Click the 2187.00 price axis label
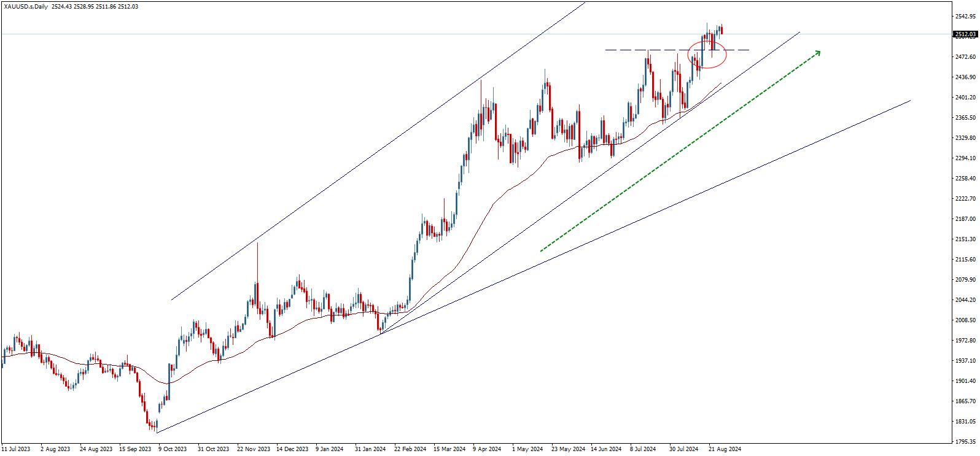Screen dimensions: 980x456 pyautogui.click(x=966, y=219)
